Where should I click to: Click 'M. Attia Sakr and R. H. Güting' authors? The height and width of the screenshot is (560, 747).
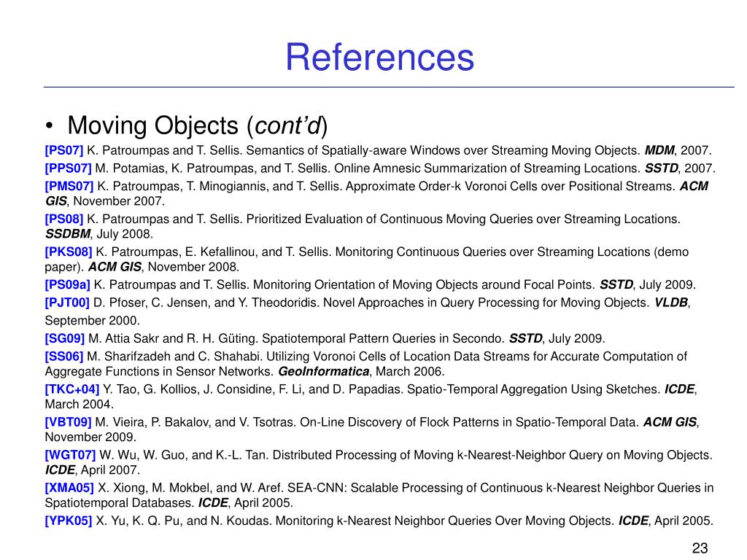[x=172, y=338]
